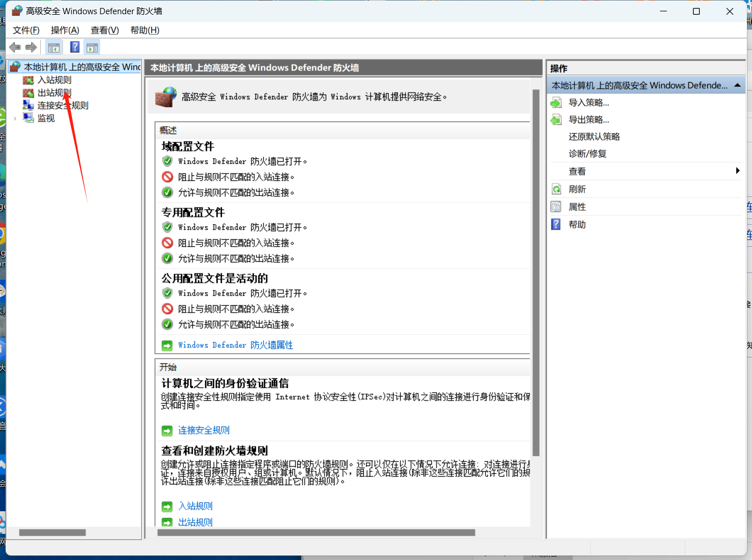
Task: Click green arrow icon beside 入站规则 link
Action: point(167,506)
